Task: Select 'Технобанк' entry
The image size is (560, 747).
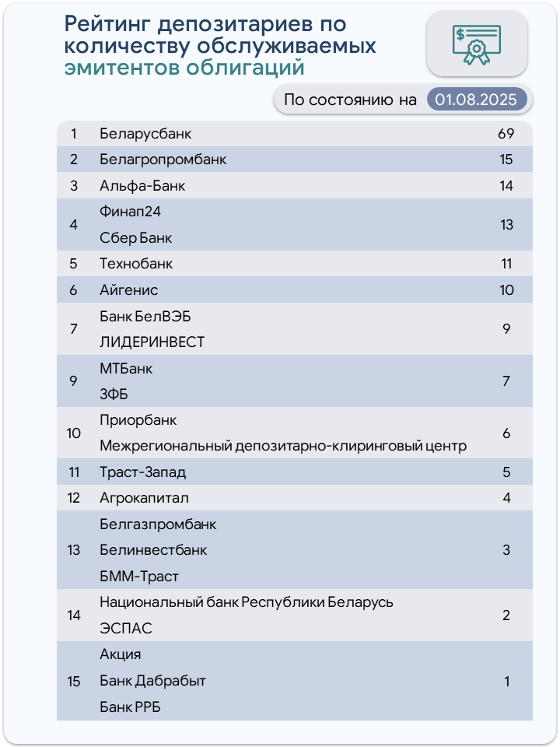Action: tap(136, 264)
